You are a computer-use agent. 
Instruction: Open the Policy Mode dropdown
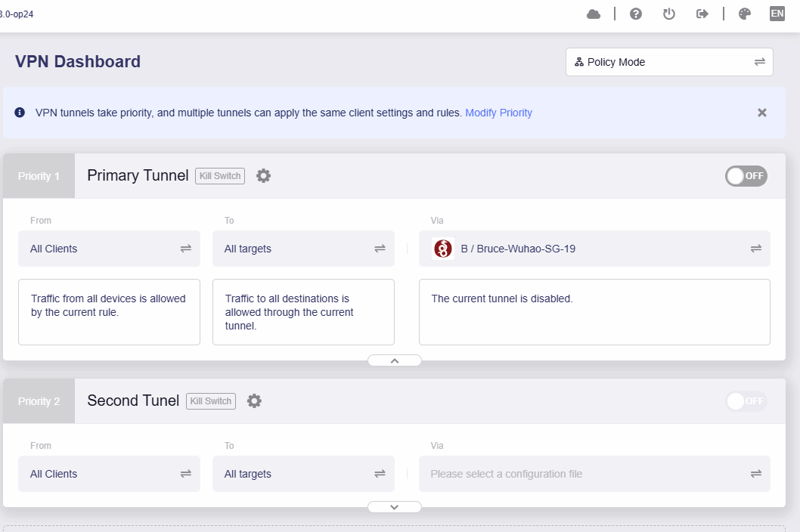tap(669, 62)
